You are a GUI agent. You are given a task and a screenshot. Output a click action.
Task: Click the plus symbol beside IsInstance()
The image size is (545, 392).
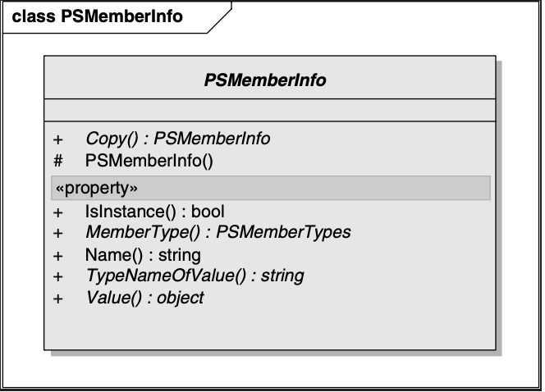(x=58, y=212)
